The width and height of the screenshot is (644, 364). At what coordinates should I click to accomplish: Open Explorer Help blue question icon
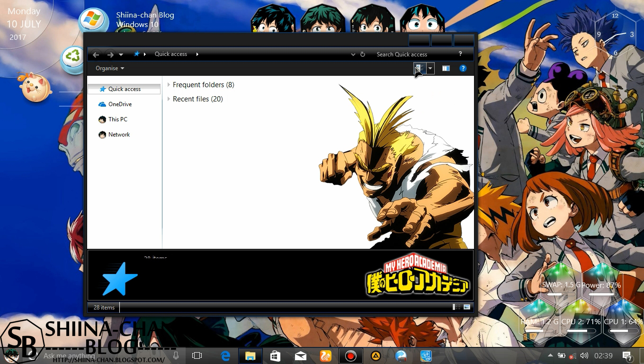pos(463,68)
